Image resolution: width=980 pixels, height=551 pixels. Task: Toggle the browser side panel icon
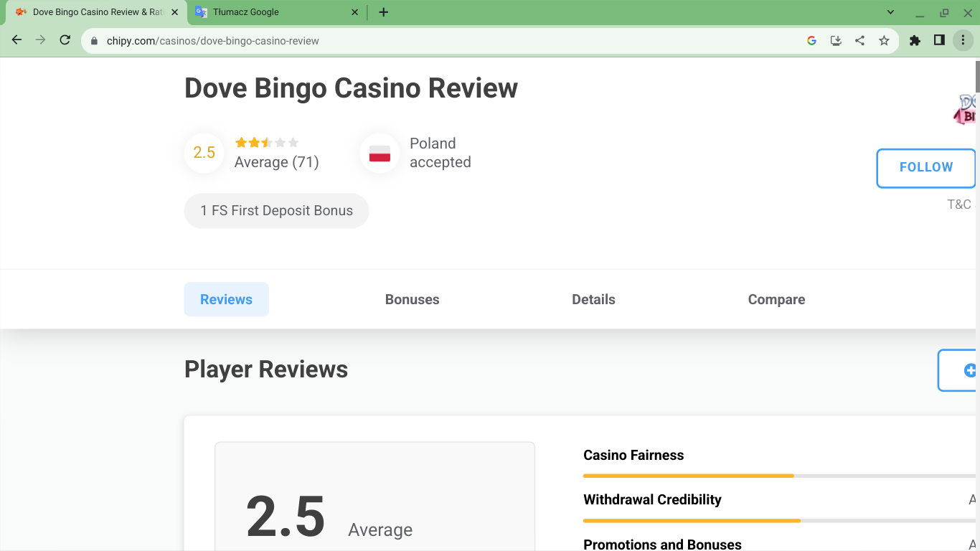[939, 41]
